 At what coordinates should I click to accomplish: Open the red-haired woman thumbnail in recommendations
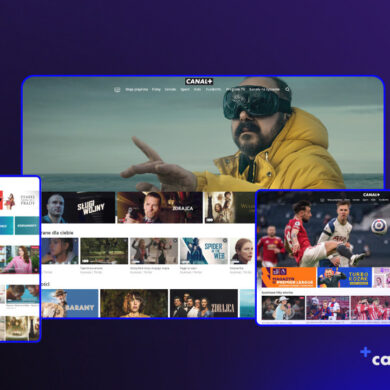tap(242, 251)
